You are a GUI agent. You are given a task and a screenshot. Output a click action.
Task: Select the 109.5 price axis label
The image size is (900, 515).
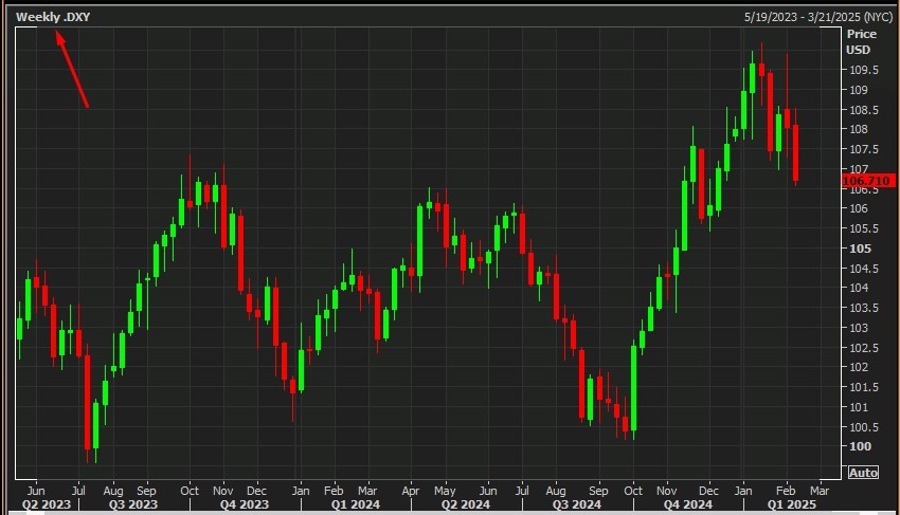point(863,70)
